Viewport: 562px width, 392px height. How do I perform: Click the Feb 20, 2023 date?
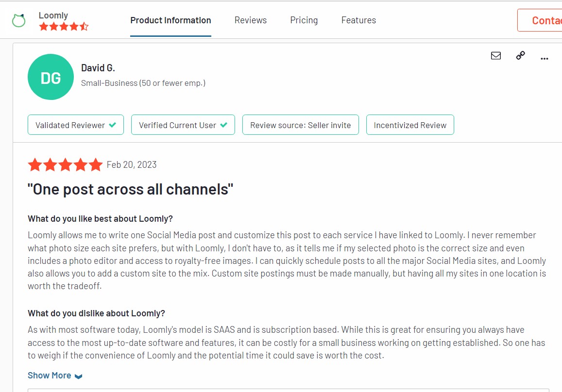[132, 164]
